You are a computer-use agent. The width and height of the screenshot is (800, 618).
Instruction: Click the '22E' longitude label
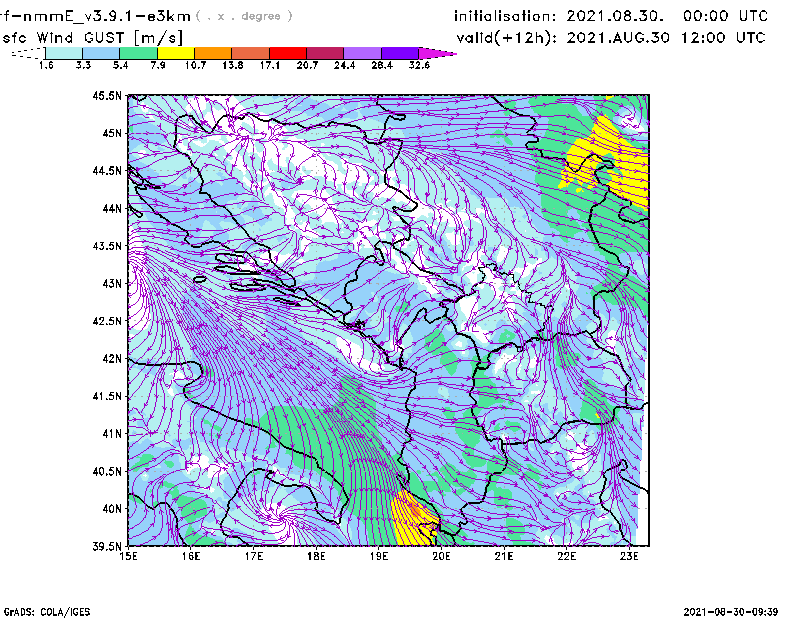[566, 556]
